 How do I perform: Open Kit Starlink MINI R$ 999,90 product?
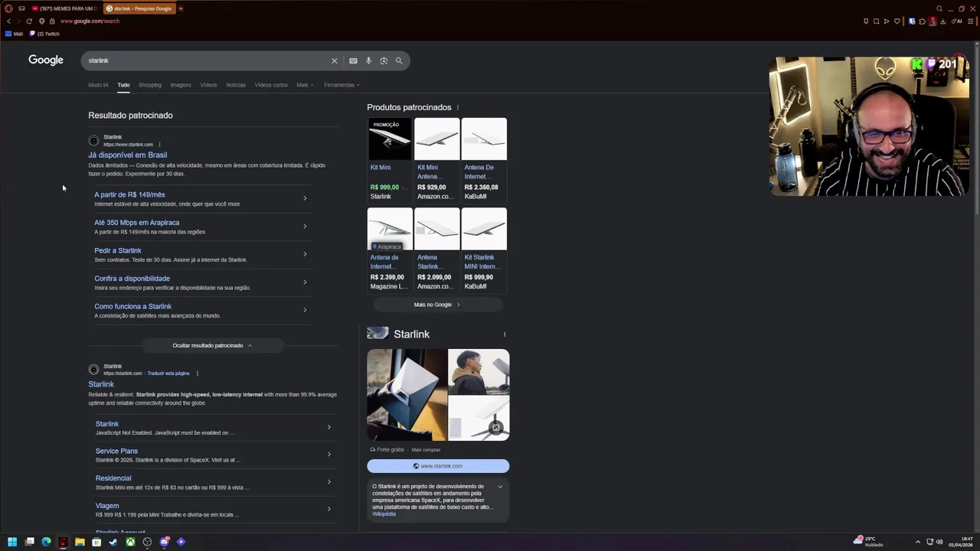484,249
